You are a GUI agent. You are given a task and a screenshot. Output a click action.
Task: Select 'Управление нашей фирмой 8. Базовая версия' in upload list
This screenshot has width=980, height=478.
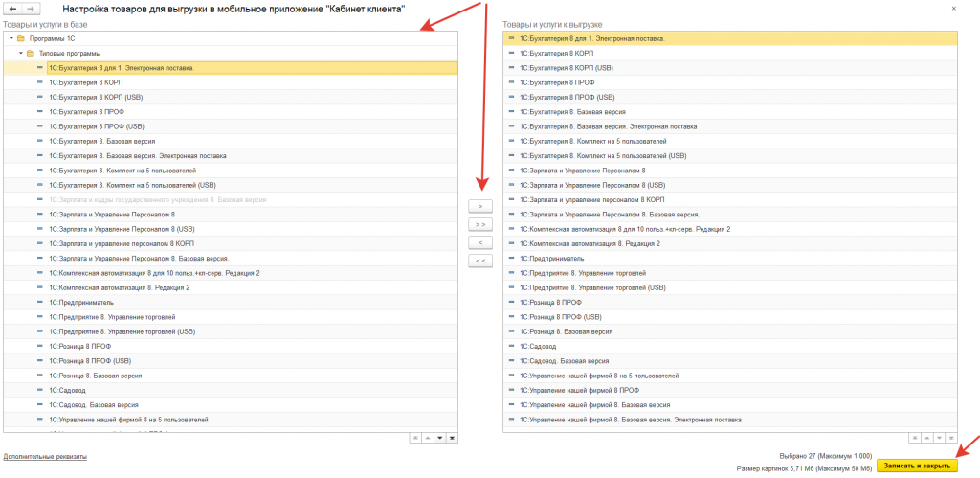point(730,405)
